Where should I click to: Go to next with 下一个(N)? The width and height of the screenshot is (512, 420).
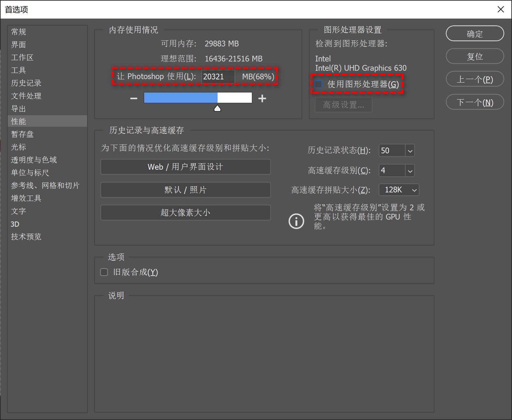pyautogui.click(x=475, y=102)
